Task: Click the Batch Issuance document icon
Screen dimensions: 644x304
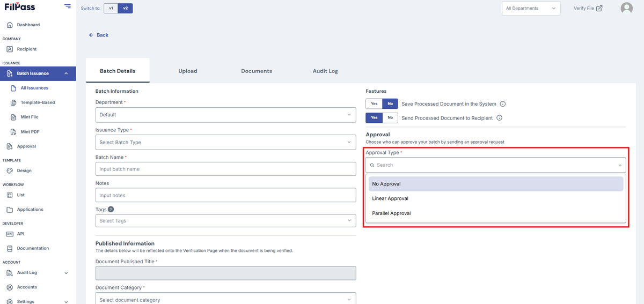Action: (x=10, y=73)
